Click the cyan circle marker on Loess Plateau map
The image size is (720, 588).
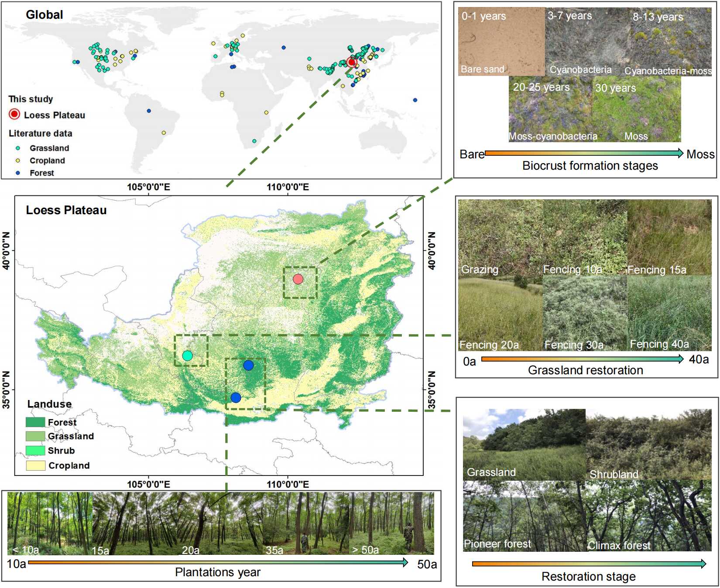tap(187, 356)
